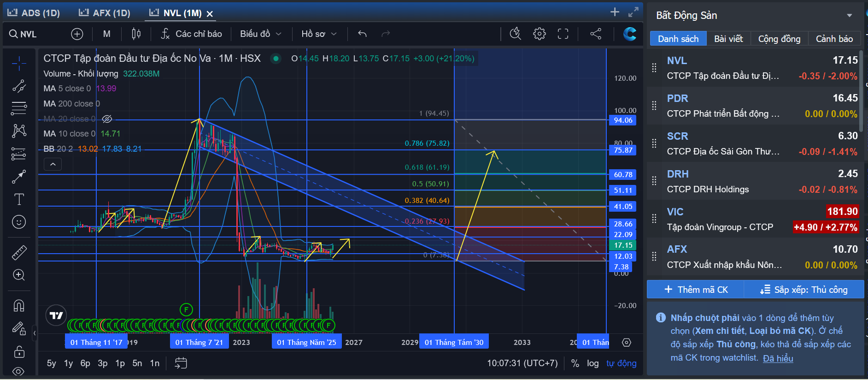The height and width of the screenshot is (380, 868).
Task: Open the indicators (Các chỉ báo) menu
Action: 191,34
